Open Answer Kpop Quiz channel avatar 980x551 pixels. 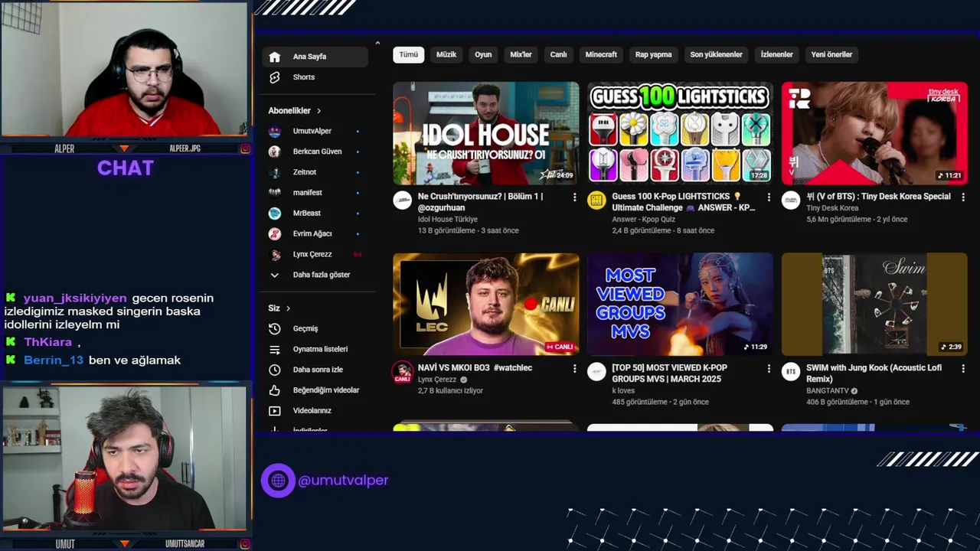[x=596, y=201]
